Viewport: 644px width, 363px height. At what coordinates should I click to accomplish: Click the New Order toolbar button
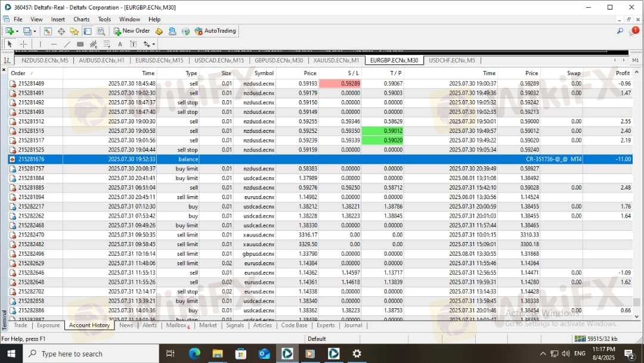point(132,31)
